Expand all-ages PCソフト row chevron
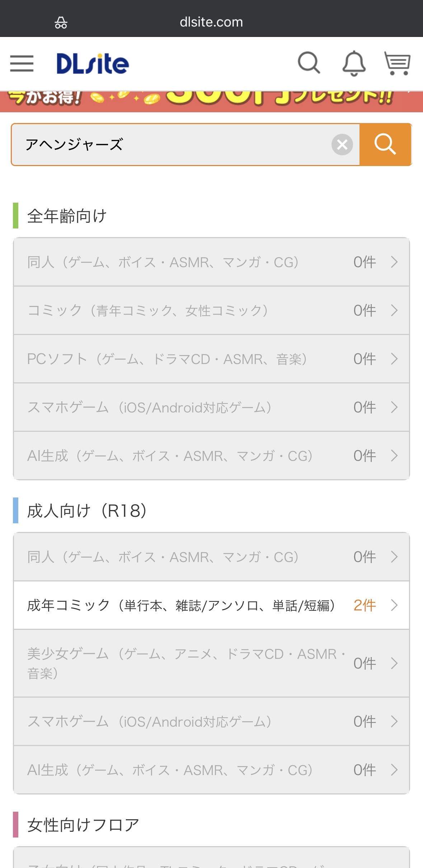This screenshot has height=868, width=423. (394, 359)
